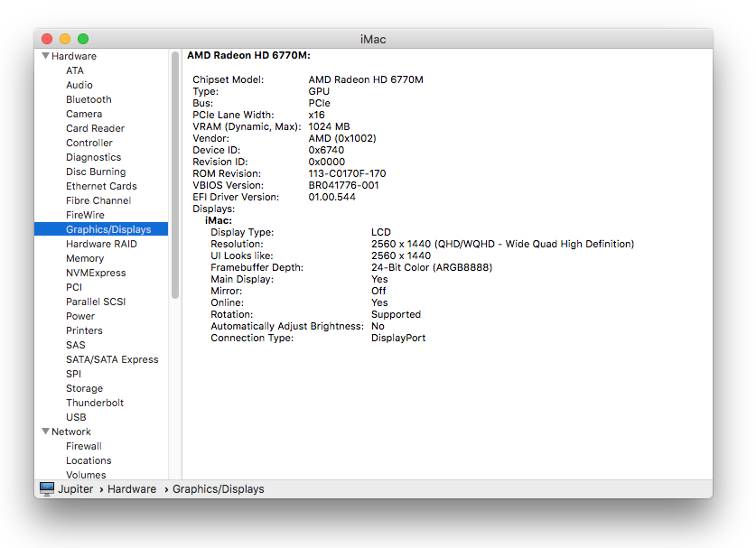This screenshot has width=756, height=548.
Task: Select the SAS item
Action: (76, 345)
